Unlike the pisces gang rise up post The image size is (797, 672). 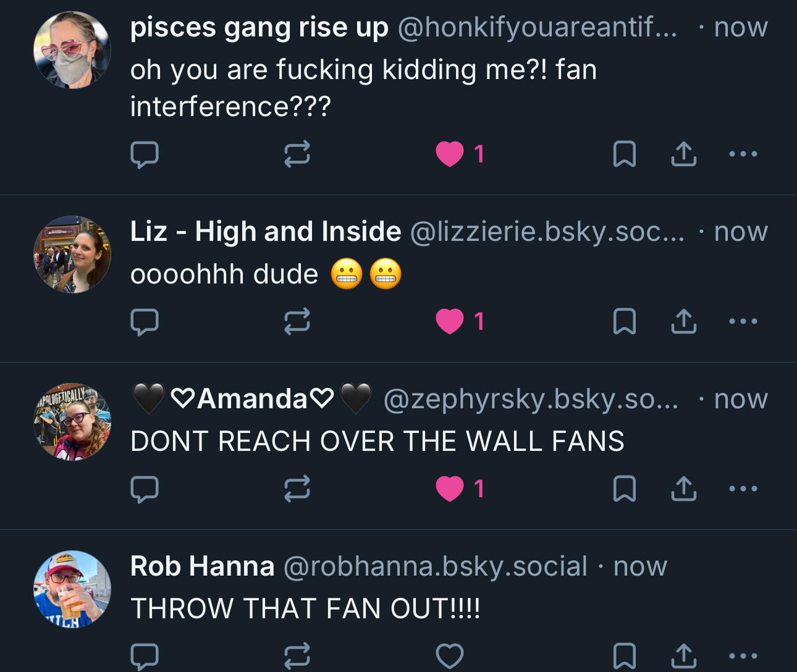450,154
